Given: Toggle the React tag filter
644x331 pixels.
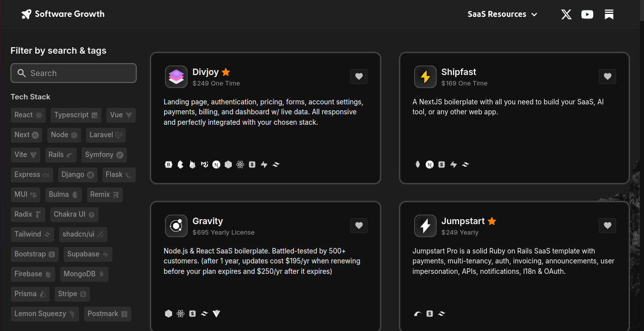Looking at the screenshot, I should pyautogui.click(x=28, y=115).
